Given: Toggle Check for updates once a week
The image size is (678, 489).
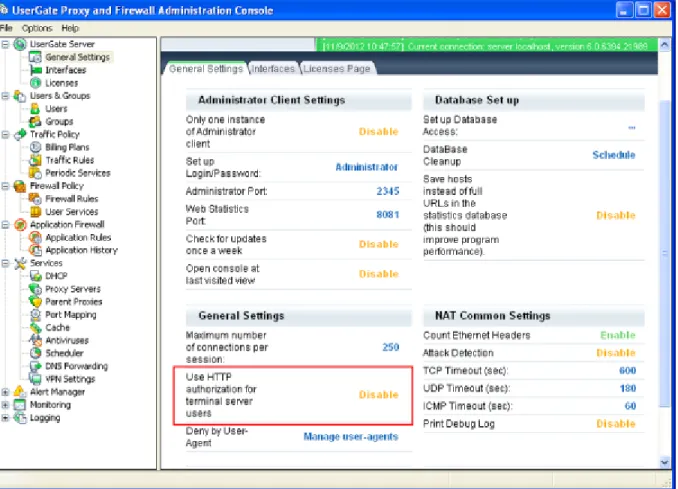Looking at the screenshot, I should tap(379, 244).
